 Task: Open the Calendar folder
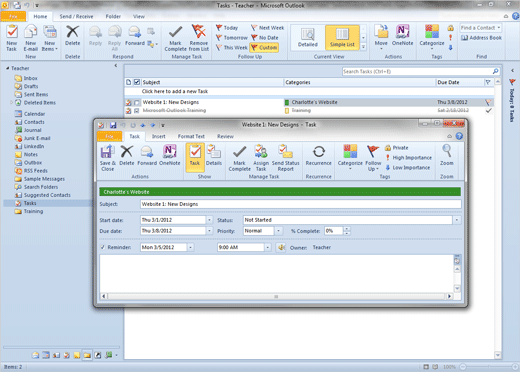[x=34, y=114]
